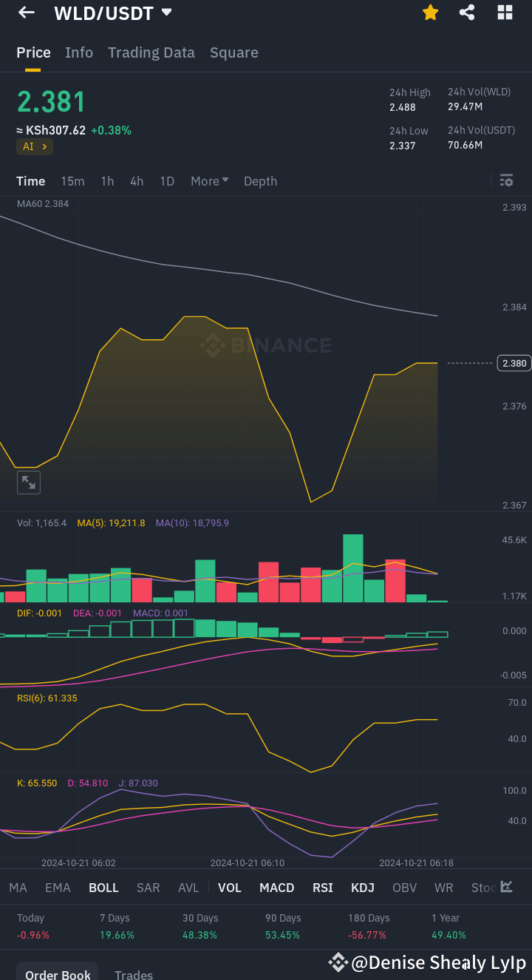Click the 180 Days -56.77% performance

(369, 926)
